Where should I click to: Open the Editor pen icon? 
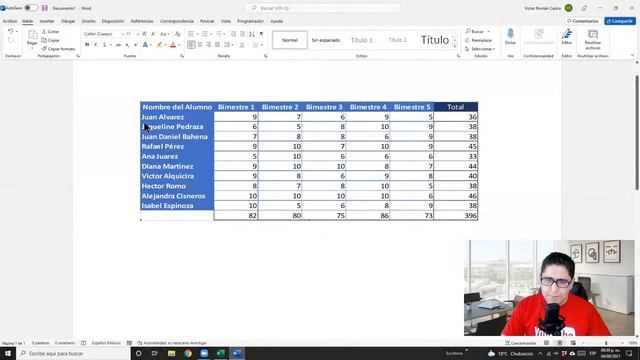pos(567,34)
